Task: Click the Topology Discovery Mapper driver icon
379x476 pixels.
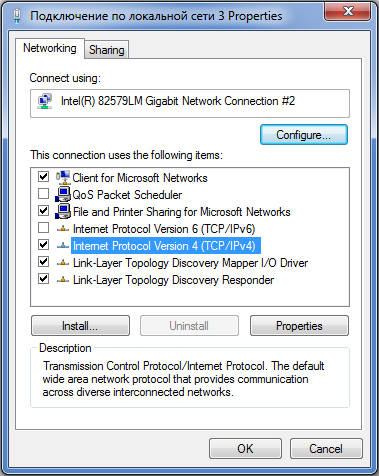Action: tap(63, 263)
